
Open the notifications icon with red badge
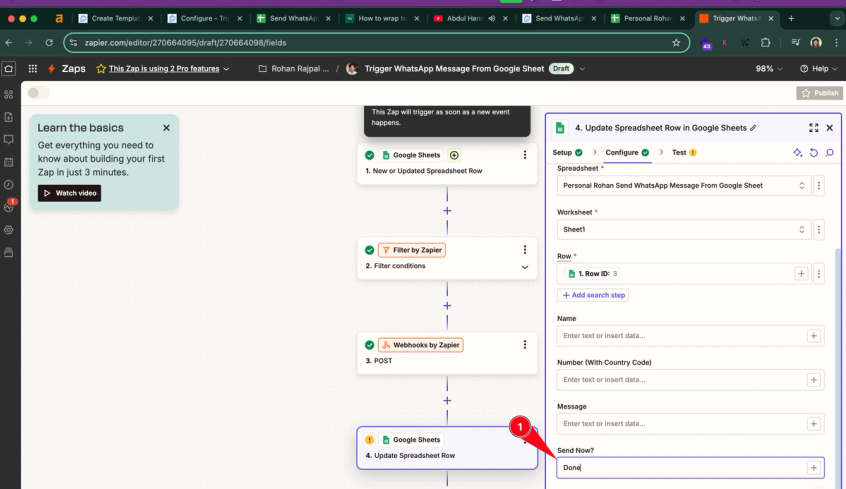point(9,206)
